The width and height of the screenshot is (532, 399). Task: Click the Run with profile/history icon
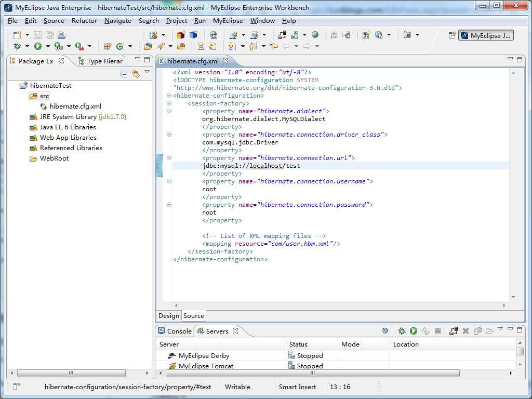pyautogui.click(x=58, y=46)
